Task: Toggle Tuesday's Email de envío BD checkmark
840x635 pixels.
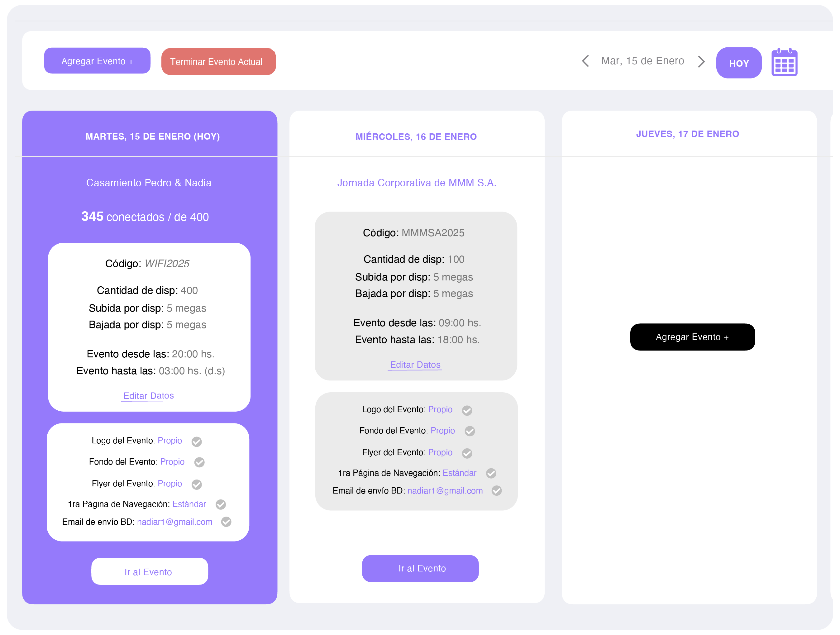Action: [x=226, y=522]
